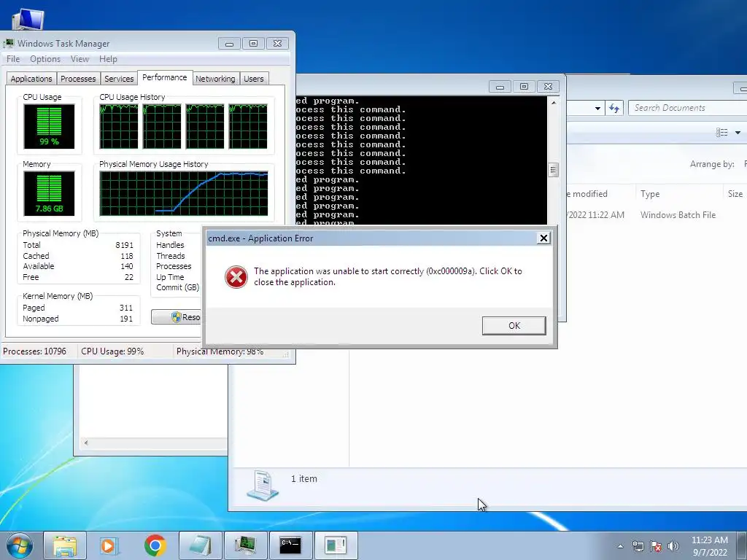This screenshot has height=560, width=747.
Task: Open the view options dropdown arrow
Action: pos(738,133)
